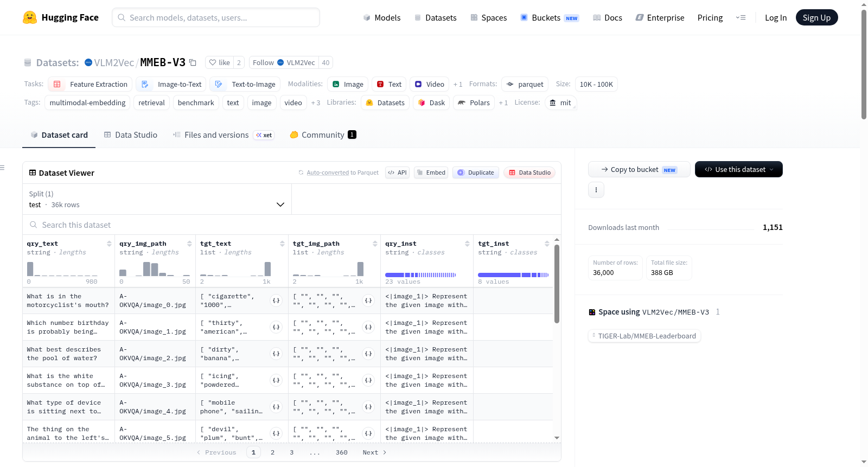Open the Community tab
This screenshot has width=868, height=467.
323,135
